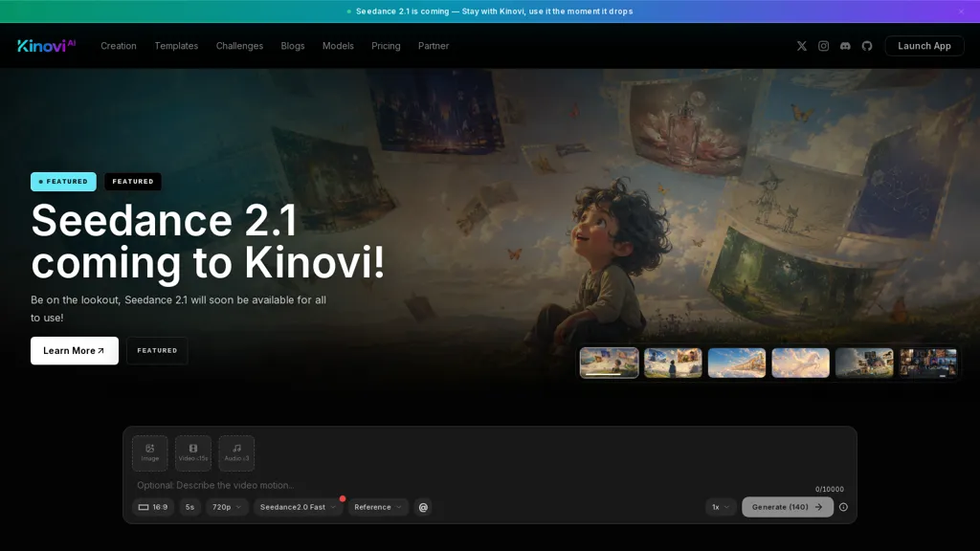This screenshot has width=980, height=551.
Task: Open the 16:9 aspect ratio selector
Action: tap(153, 507)
